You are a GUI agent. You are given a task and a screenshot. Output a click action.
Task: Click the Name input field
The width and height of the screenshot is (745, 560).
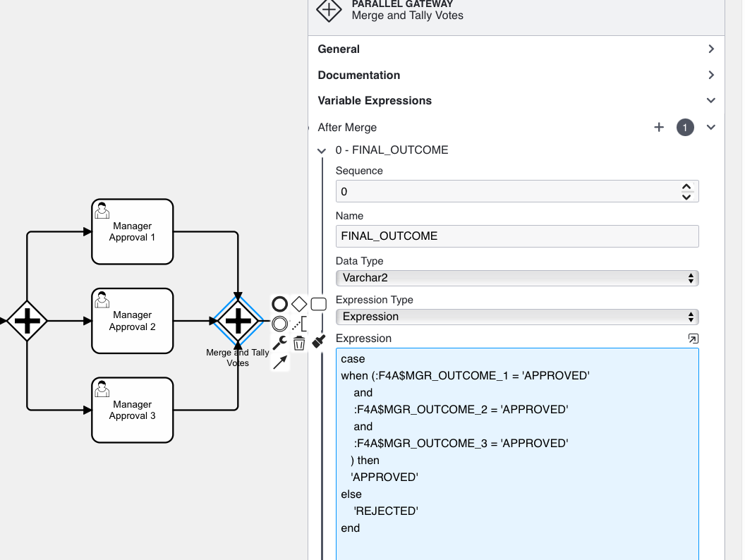(x=516, y=236)
